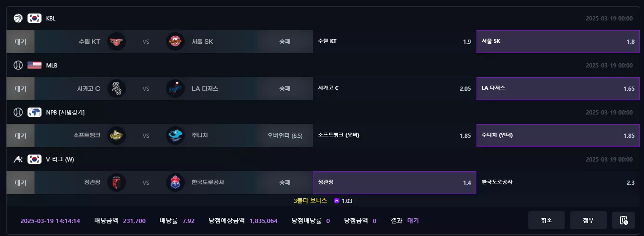Click the basketball icon beside KBL

coord(18,18)
